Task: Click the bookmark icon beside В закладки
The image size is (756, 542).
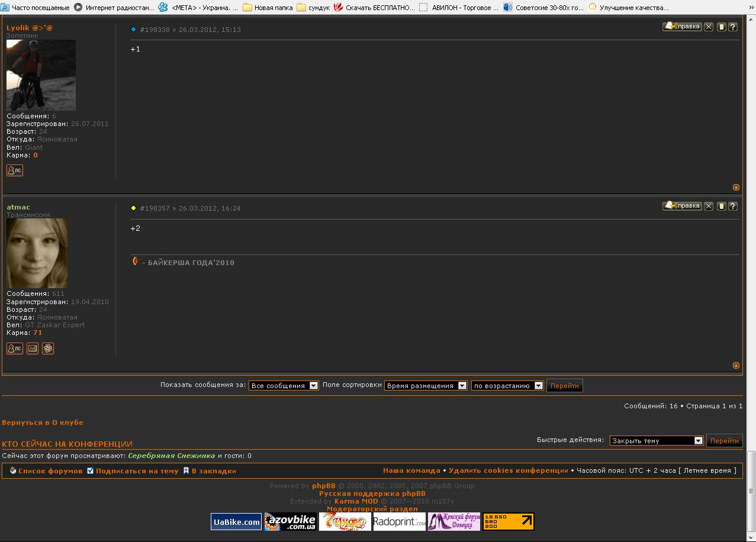Action: [186, 471]
